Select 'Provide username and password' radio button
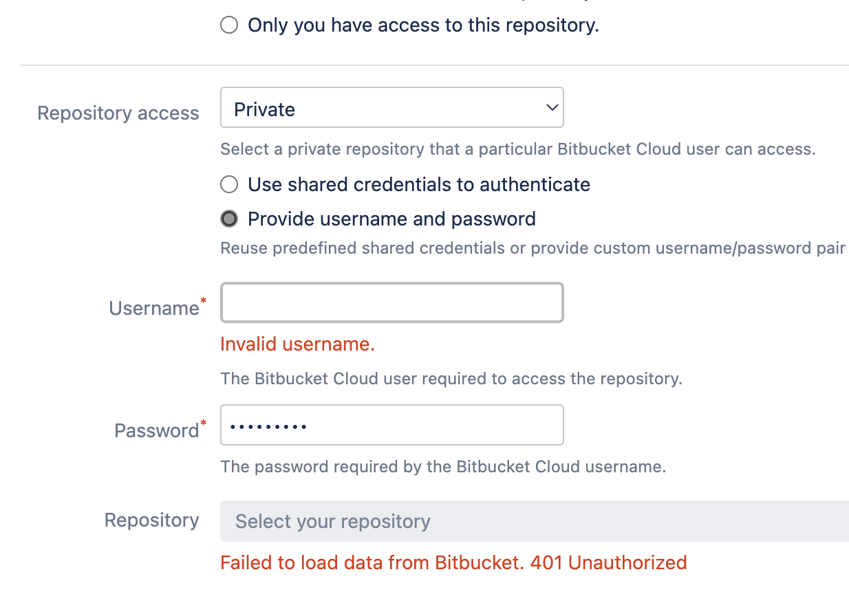 (229, 219)
